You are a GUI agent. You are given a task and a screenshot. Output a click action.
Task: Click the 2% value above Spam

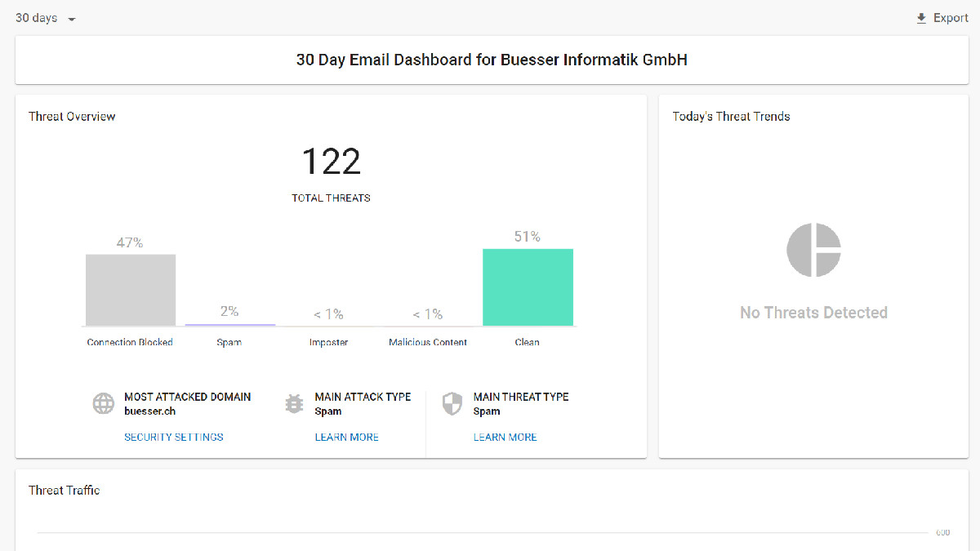229,311
